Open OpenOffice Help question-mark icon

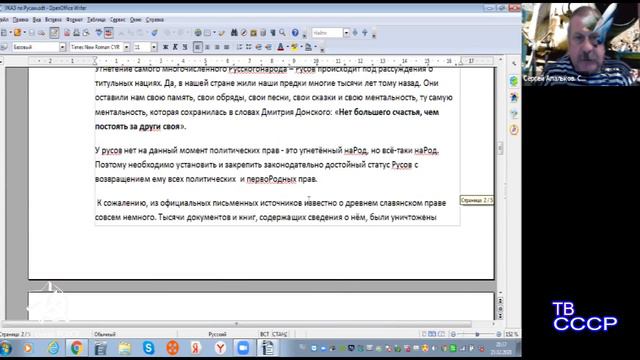coord(295,33)
